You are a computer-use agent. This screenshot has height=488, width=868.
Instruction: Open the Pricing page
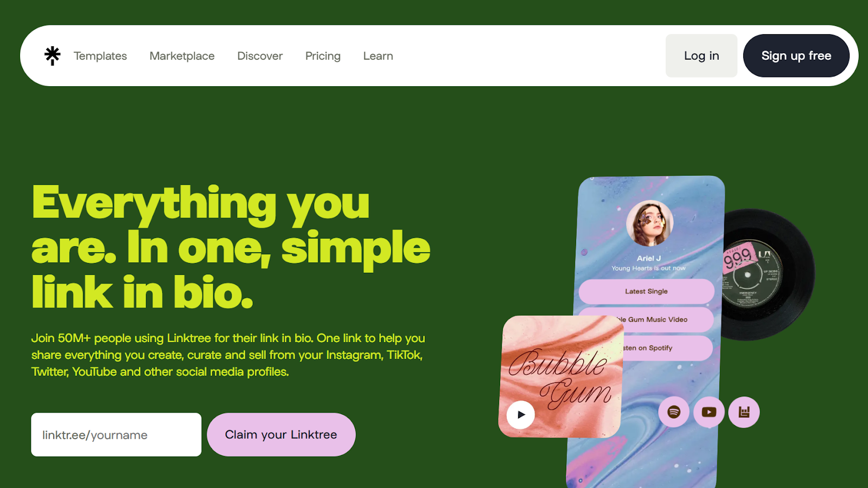[323, 56]
